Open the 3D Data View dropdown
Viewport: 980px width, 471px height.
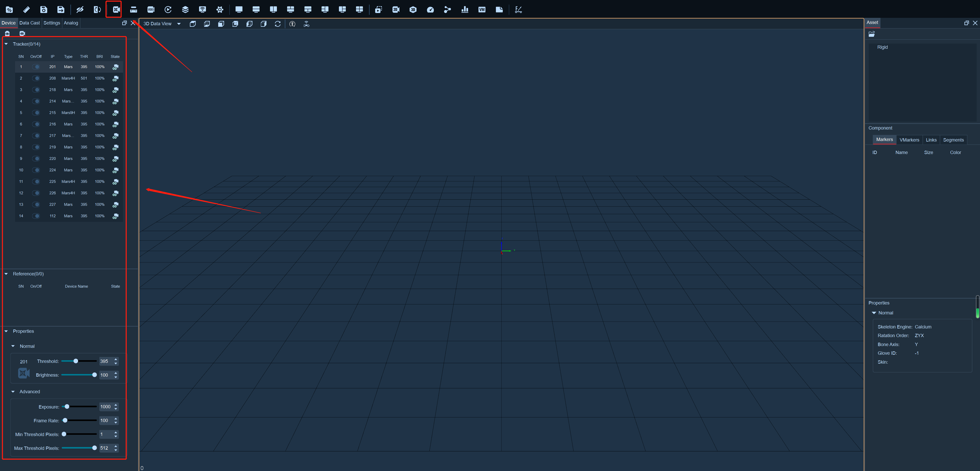coord(162,23)
